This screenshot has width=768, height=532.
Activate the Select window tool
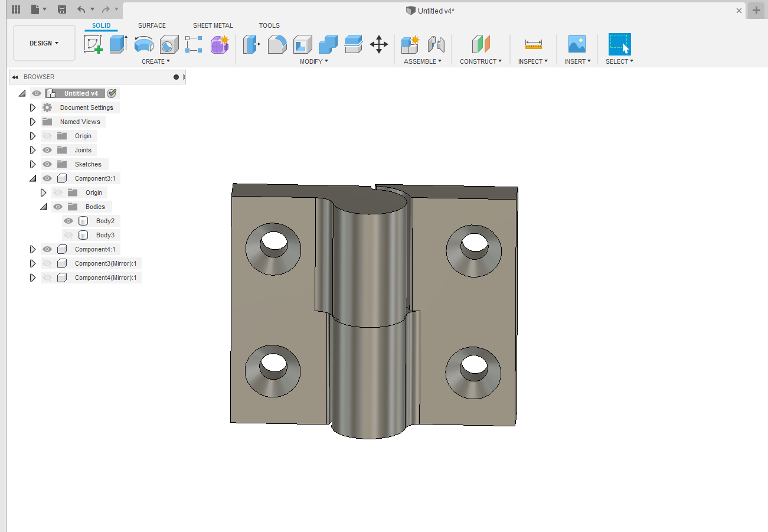point(619,44)
